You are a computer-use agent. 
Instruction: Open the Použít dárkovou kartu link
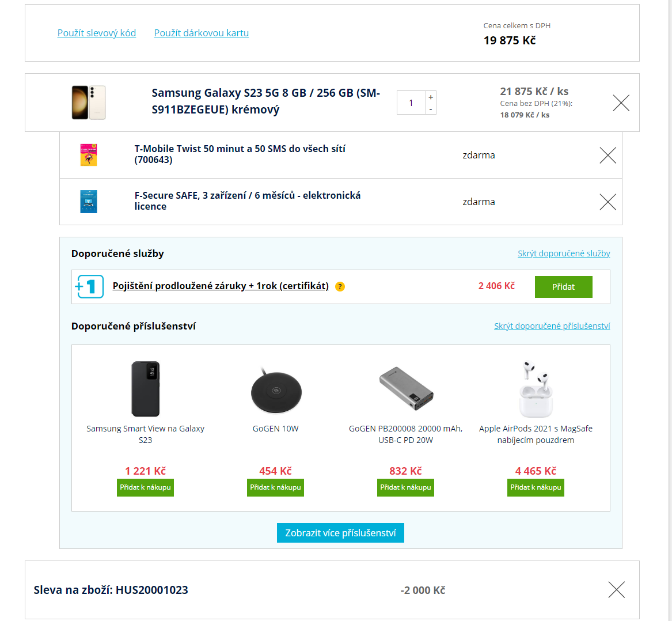pyautogui.click(x=202, y=33)
